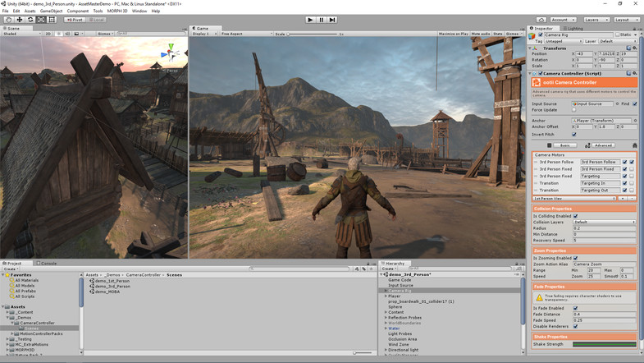Click the Play button
The height and width of the screenshot is (363, 644).
pyautogui.click(x=310, y=20)
